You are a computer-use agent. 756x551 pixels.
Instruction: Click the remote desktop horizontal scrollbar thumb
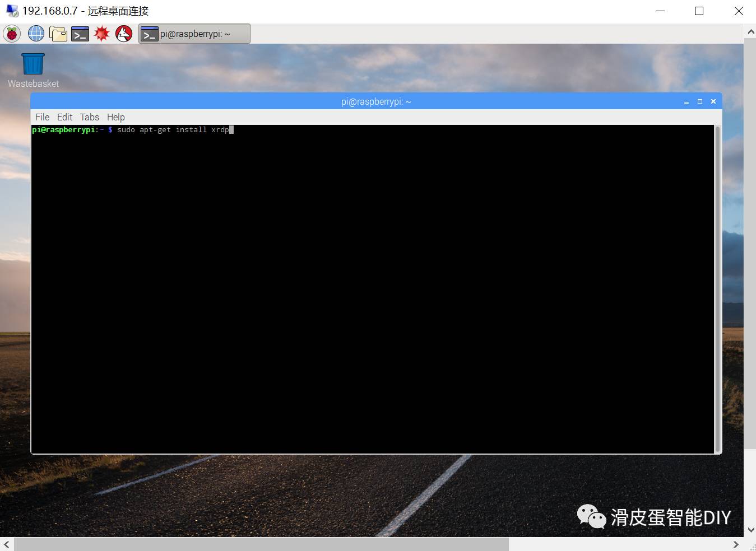point(262,544)
